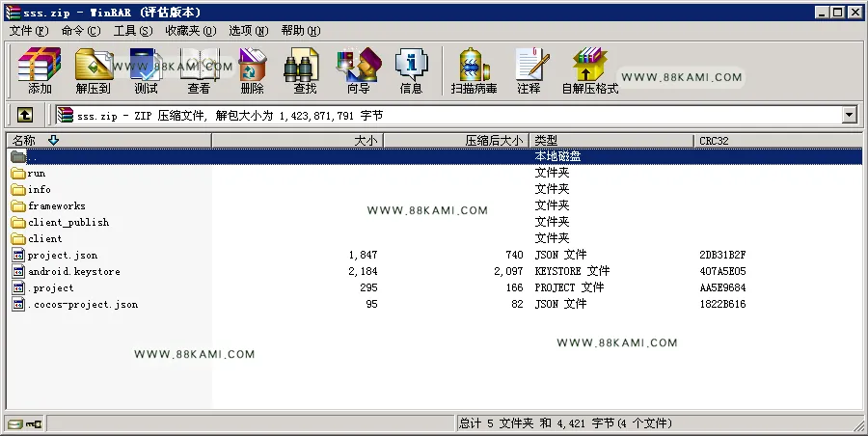The height and width of the screenshot is (436, 868).
Task: Click the WinRAR title bar icon
Action: point(13,12)
